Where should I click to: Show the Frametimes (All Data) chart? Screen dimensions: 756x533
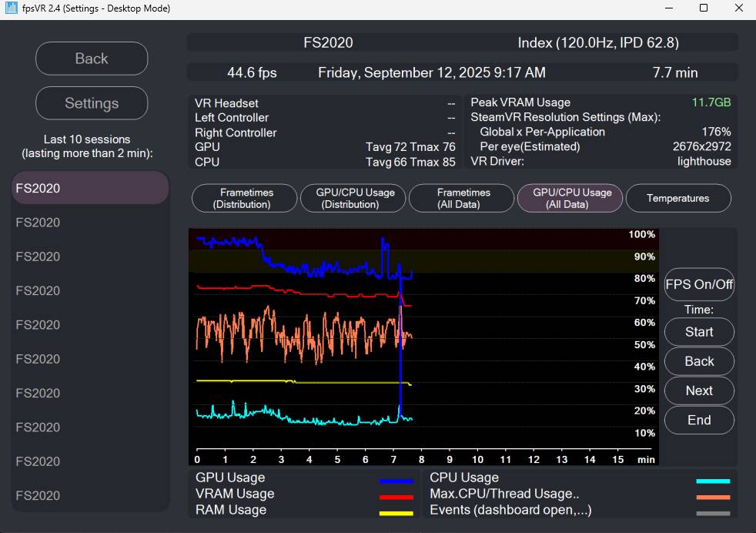(461, 198)
